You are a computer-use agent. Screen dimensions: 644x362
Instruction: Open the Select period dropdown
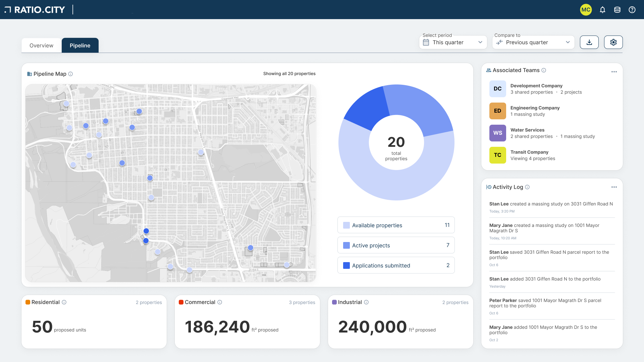[x=453, y=42]
